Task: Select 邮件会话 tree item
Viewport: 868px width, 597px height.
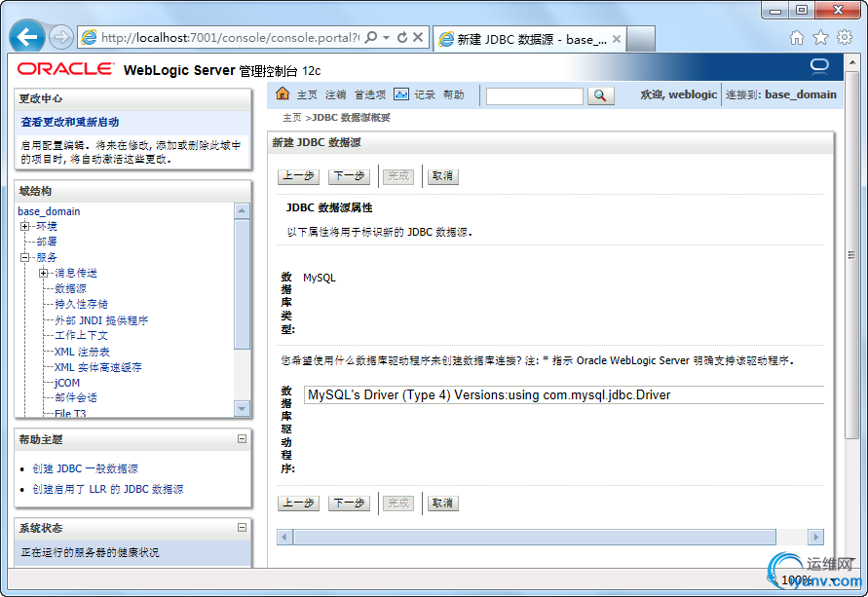Action: tap(76, 397)
